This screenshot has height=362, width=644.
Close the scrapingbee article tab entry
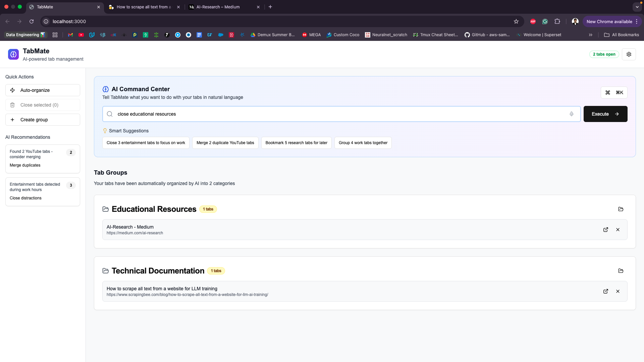[618, 291]
